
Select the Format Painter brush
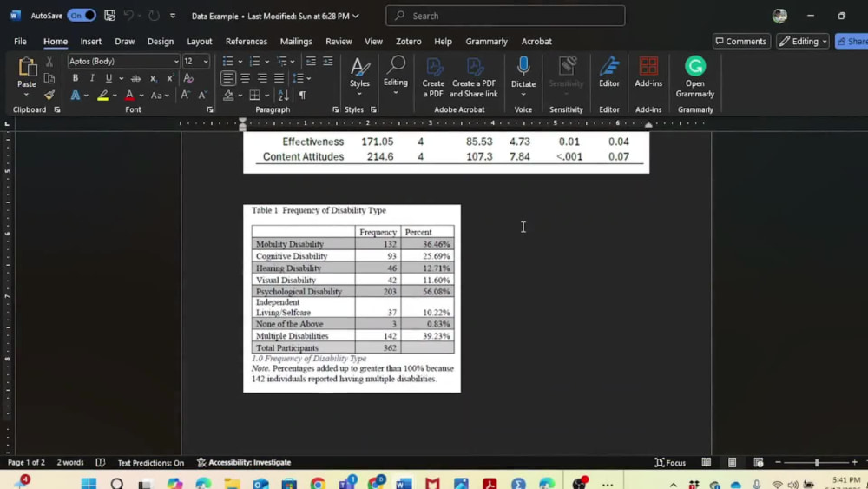(49, 95)
